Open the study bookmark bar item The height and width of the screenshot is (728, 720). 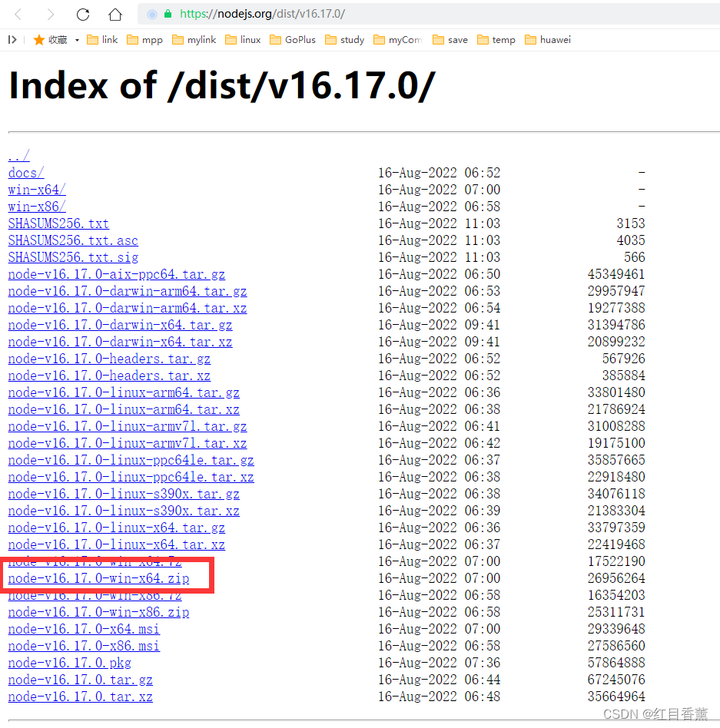click(x=344, y=39)
